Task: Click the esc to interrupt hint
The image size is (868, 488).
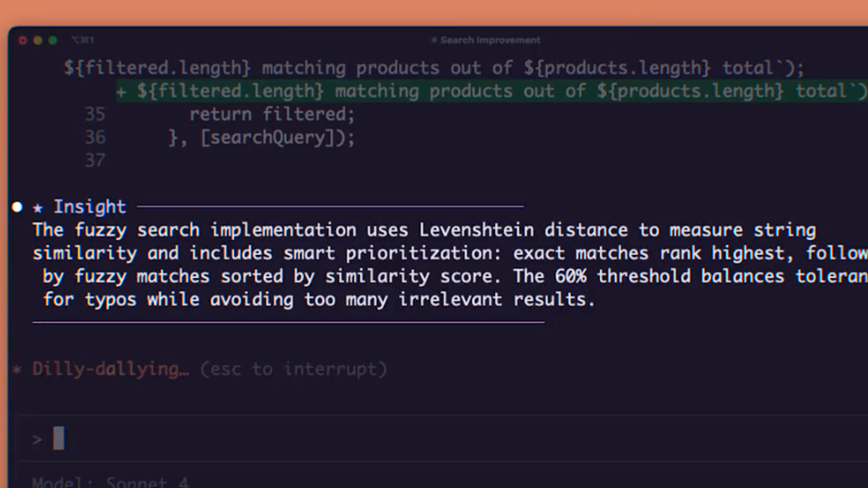Action: [294, 369]
